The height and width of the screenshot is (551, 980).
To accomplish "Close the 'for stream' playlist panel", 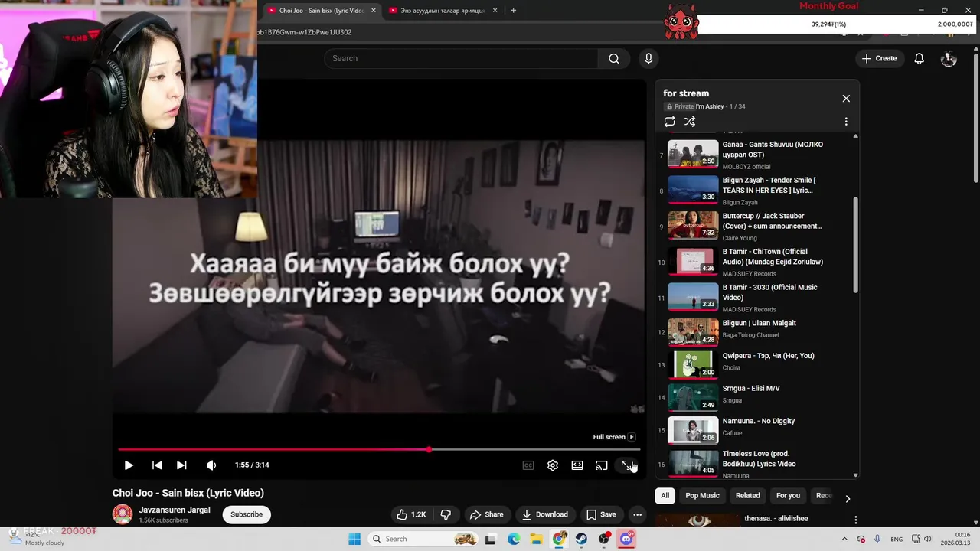I will tap(846, 99).
